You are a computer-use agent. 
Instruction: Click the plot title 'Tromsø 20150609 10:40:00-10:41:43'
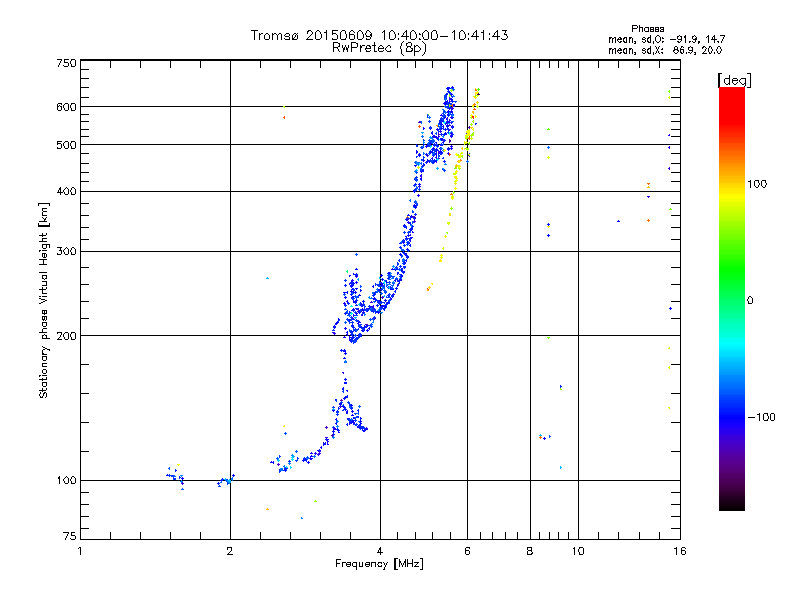tap(379, 35)
